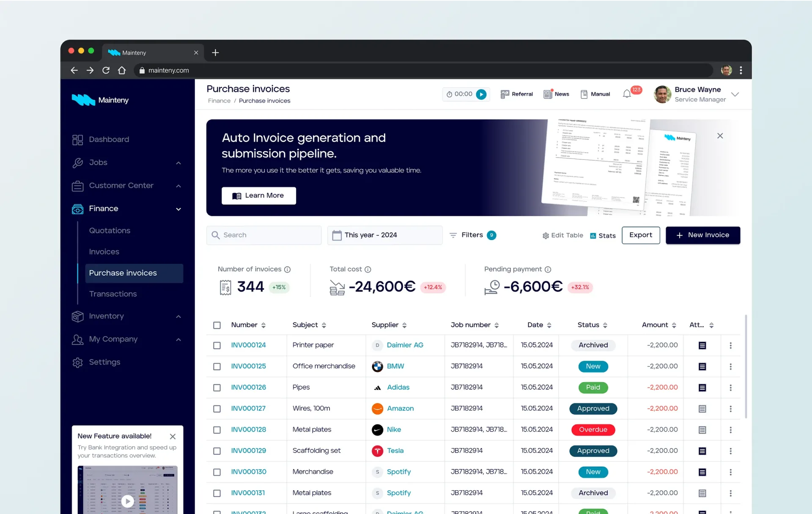Click info icon next to Pending payment

click(548, 269)
